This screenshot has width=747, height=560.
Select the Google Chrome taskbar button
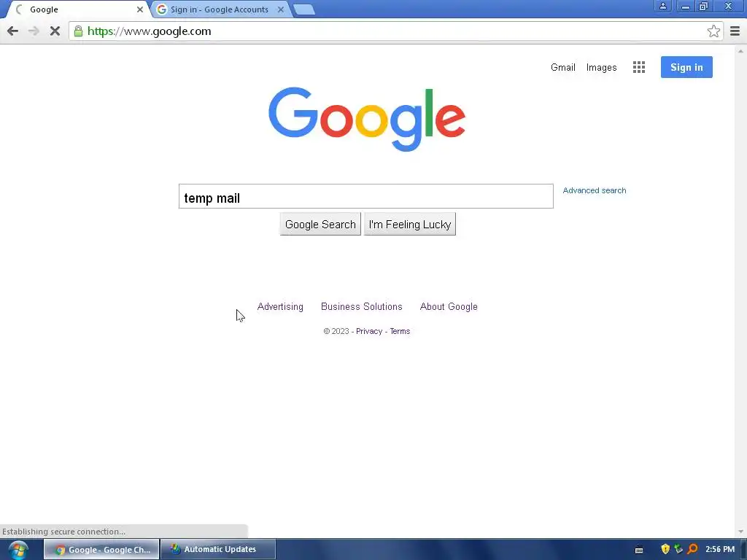pos(101,550)
